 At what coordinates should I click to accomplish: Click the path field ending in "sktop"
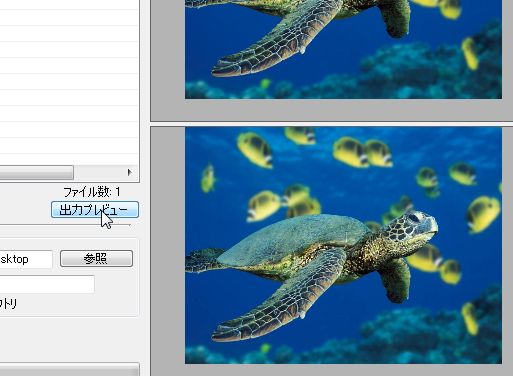pyautogui.click(x=26, y=259)
